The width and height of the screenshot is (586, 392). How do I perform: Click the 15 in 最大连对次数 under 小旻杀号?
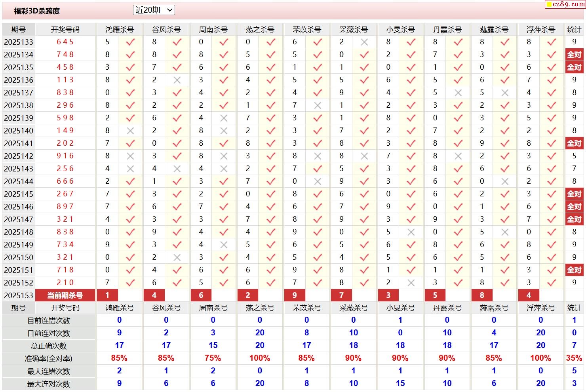click(400, 384)
